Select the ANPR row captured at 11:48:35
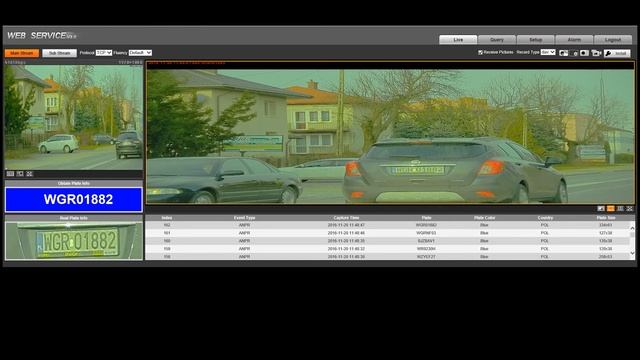Viewport: 640px width, 360px height. click(x=387, y=241)
